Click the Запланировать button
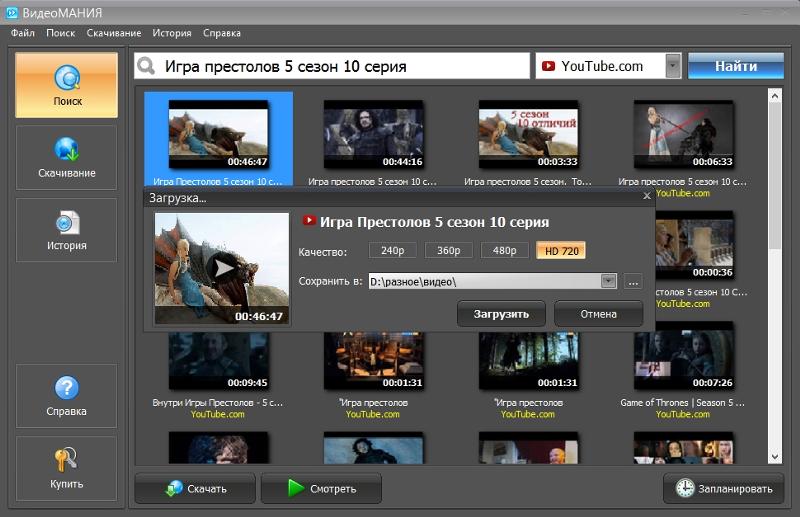 723,488
